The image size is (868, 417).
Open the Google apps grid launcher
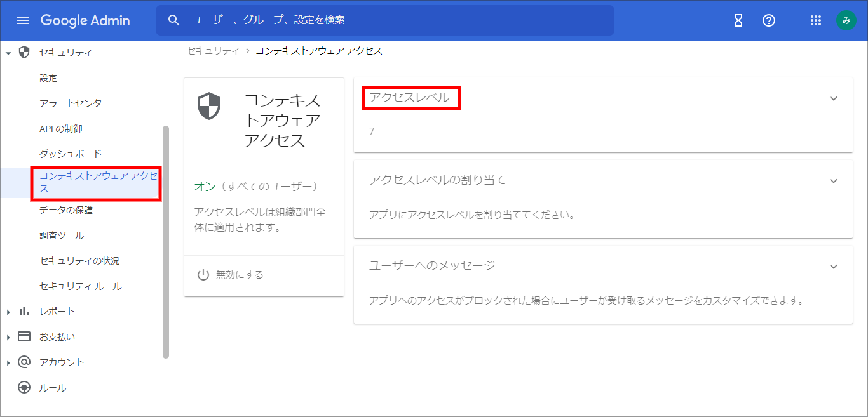pos(816,20)
